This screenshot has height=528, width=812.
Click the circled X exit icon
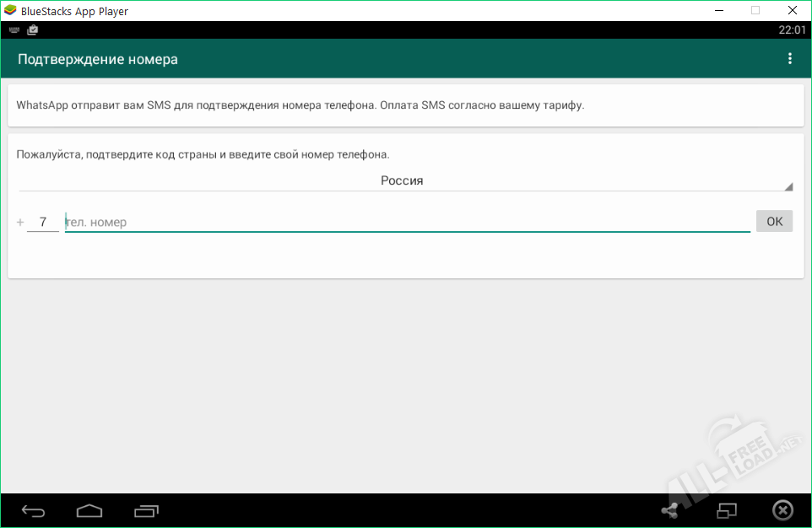coord(782,510)
